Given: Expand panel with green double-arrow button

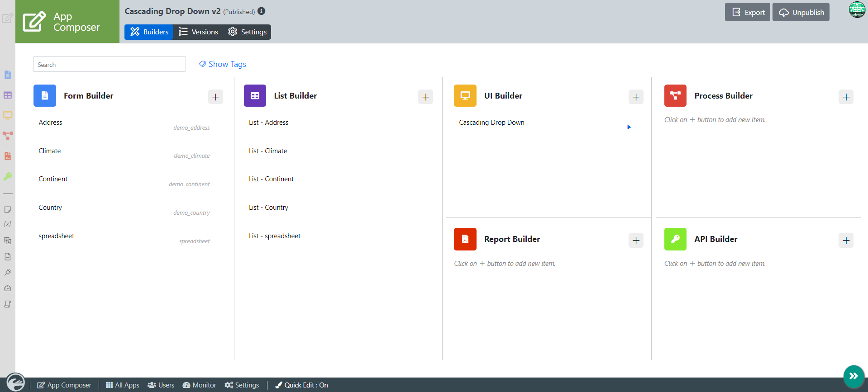Looking at the screenshot, I should pos(854,376).
